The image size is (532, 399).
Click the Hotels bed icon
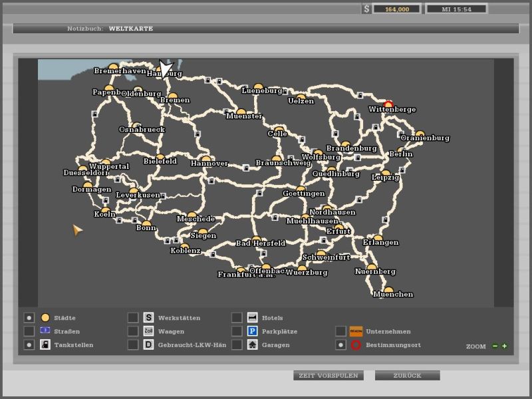tap(253, 318)
